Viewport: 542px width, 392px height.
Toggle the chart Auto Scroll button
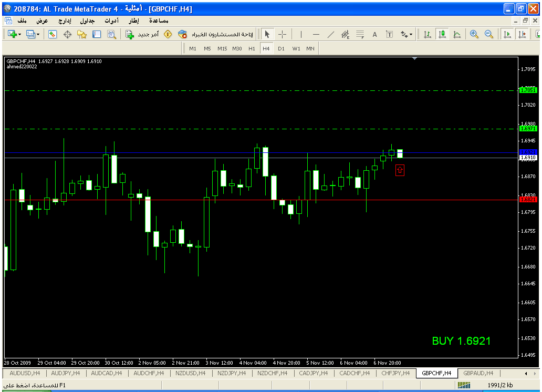[x=507, y=34]
